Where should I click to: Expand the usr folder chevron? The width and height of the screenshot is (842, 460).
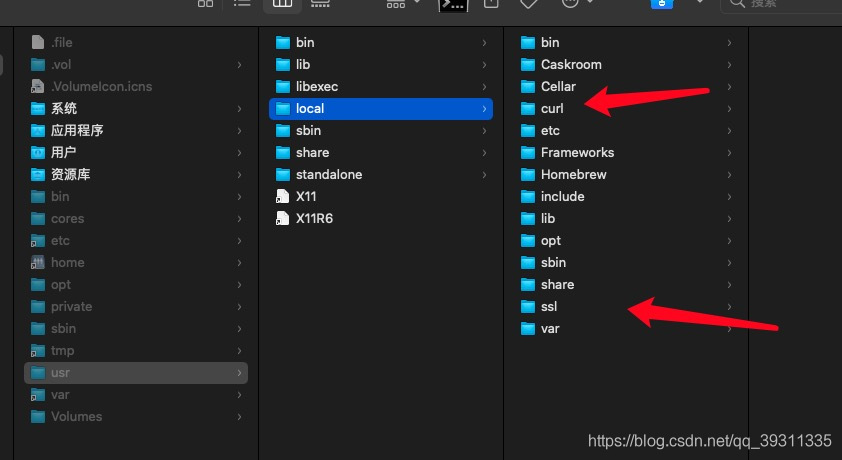[239, 372]
